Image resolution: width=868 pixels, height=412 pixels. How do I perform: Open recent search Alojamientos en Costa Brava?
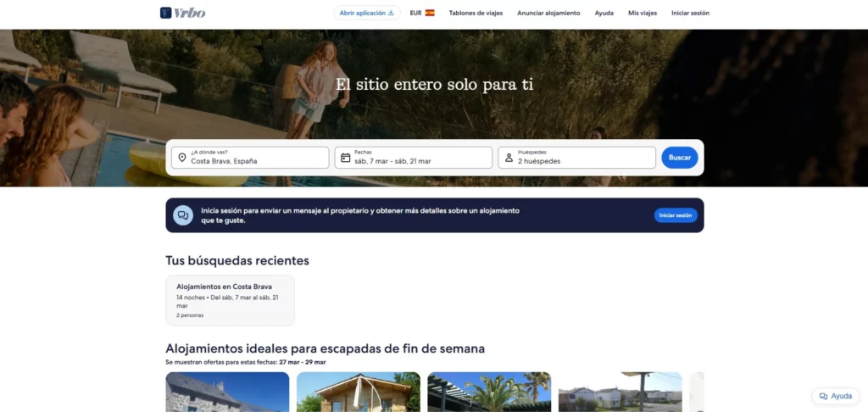tap(230, 300)
